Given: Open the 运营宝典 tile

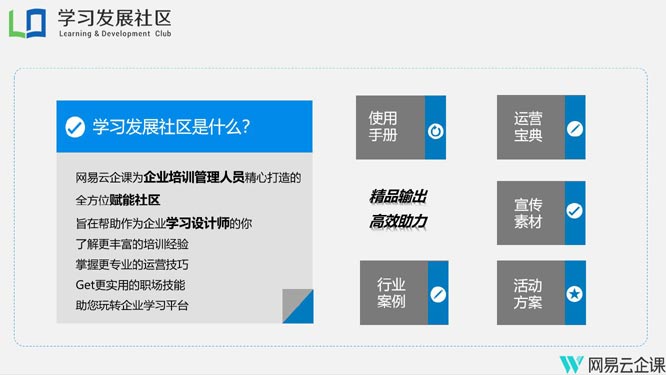Looking at the screenshot, I should tap(541, 127).
